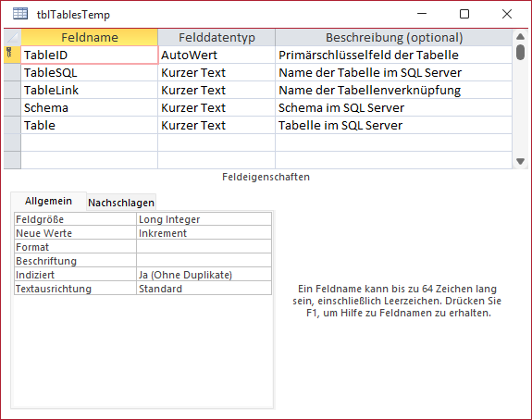Click the Beschreibung (optional) column header

click(x=394, y=37)
